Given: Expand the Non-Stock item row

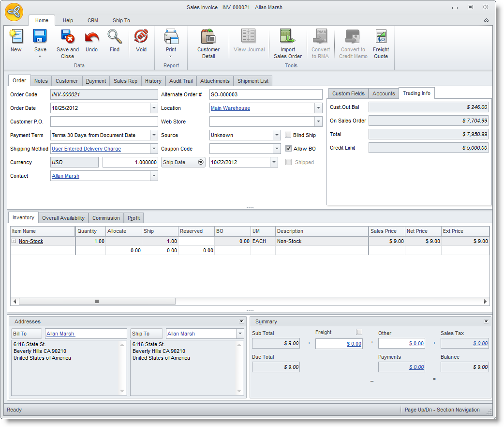Looking at the screenshot, I should (14, 241).
